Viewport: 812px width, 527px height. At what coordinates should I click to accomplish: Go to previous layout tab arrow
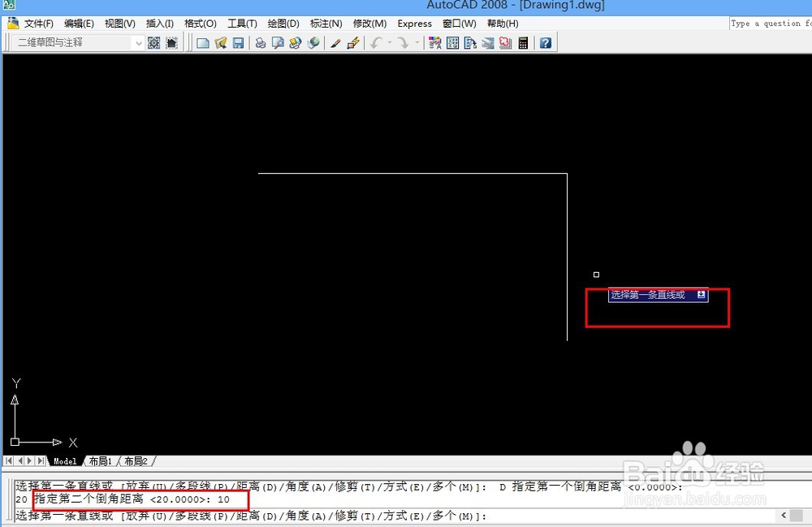[19, 460]
